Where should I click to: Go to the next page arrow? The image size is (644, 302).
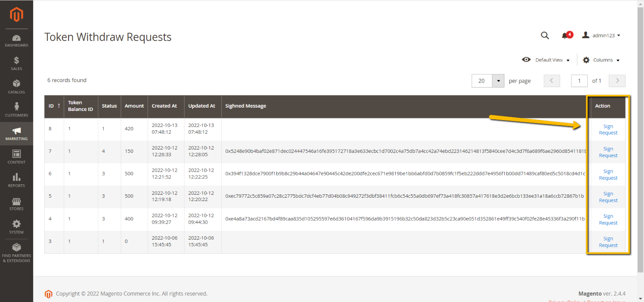coord(617,81)
